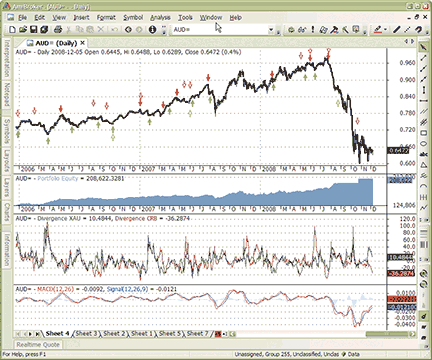The width and height of the screenshot is (432, 360).
Task: Select the arc drawing tool
Action: click(423, 186)
